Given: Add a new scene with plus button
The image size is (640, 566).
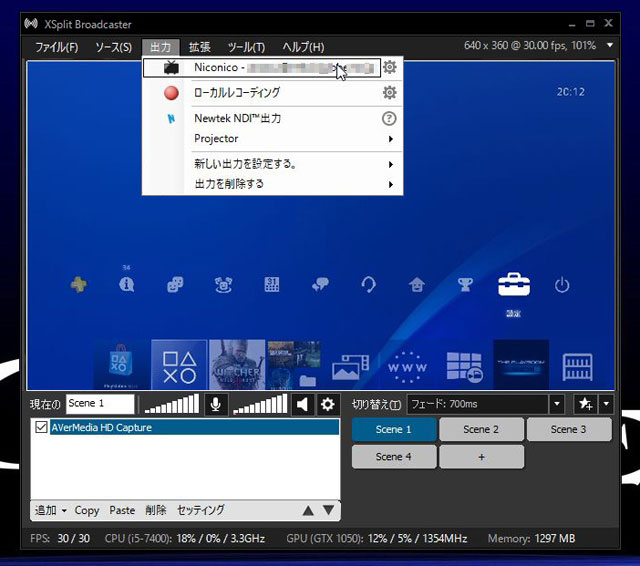Looking at the screenshot, I should click(x=481, y=457).
